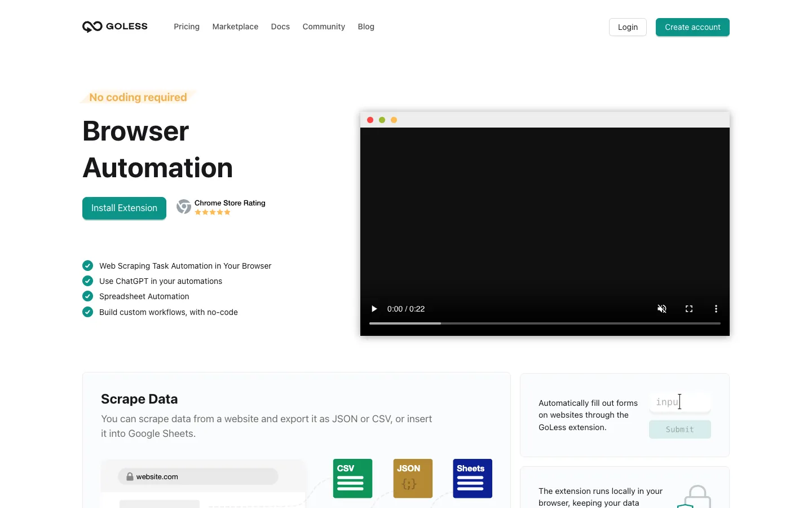Click the green checkmark beside Spreadsheet Automation
This screenshot has width=812, height=508.
coord(87,296)
